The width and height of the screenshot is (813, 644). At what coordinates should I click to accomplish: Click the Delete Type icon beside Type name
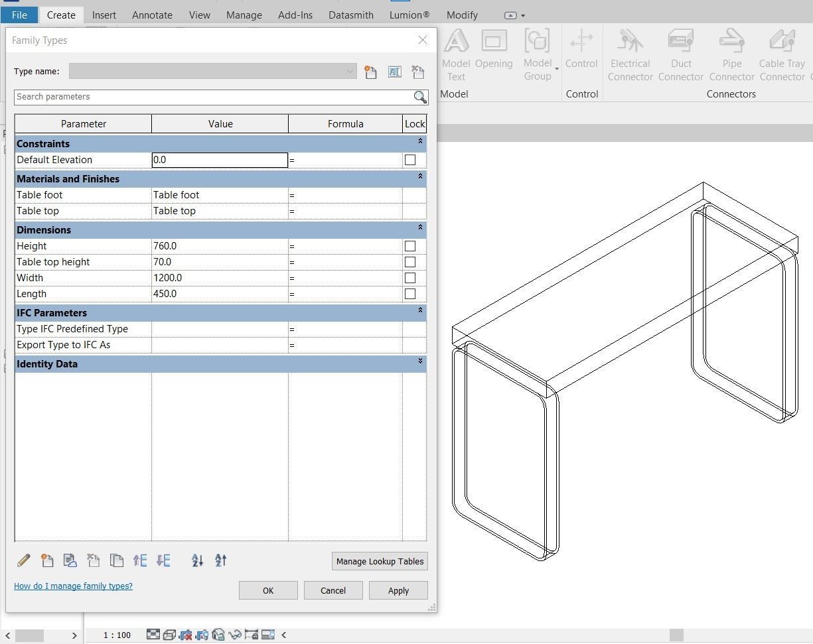click(417, 72)
